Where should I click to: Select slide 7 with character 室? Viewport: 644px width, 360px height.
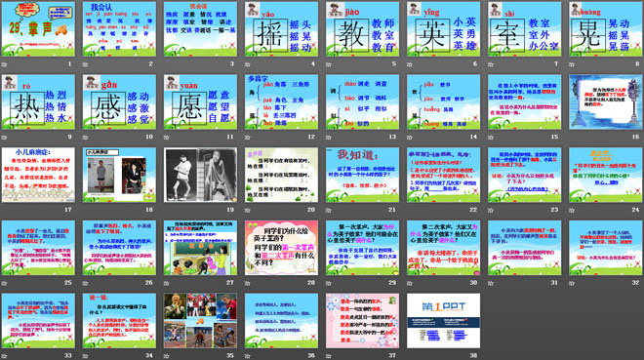click(525, 29)
